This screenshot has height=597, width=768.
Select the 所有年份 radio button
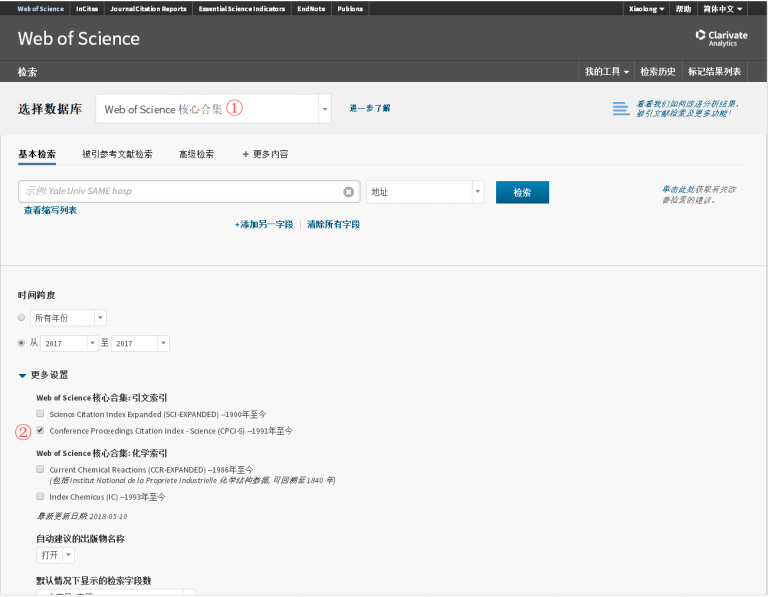point(21,318)
